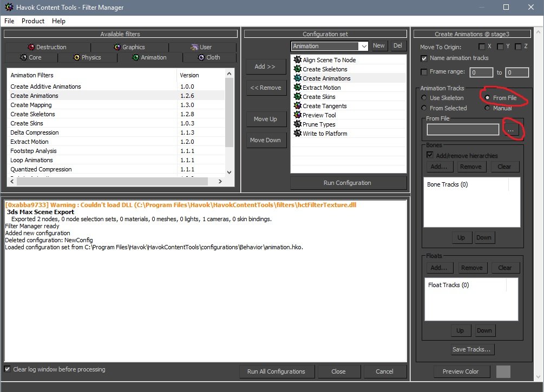This screenshot has width=544, height=392.
Task: Click the gray Preview Color swatch
Action: click(x=503, y=371)
